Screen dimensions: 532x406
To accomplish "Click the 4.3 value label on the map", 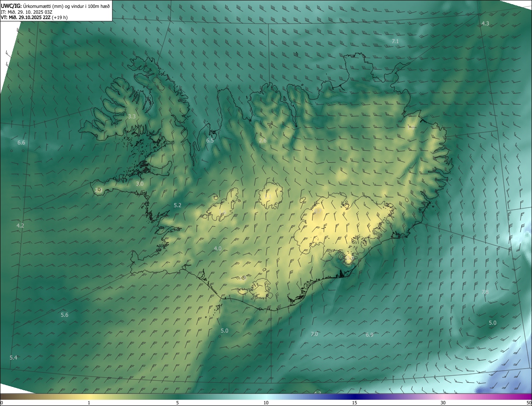I will tap(485, 24).
